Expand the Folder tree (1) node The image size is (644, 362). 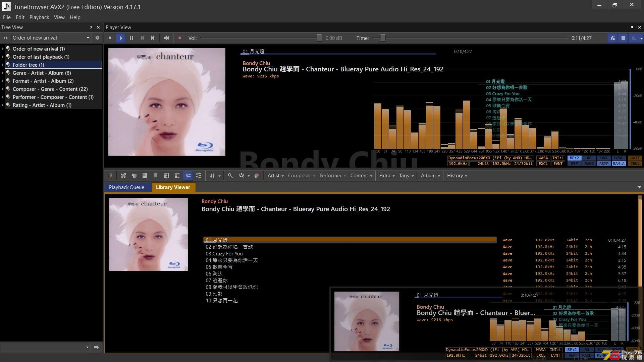(3, 65)
